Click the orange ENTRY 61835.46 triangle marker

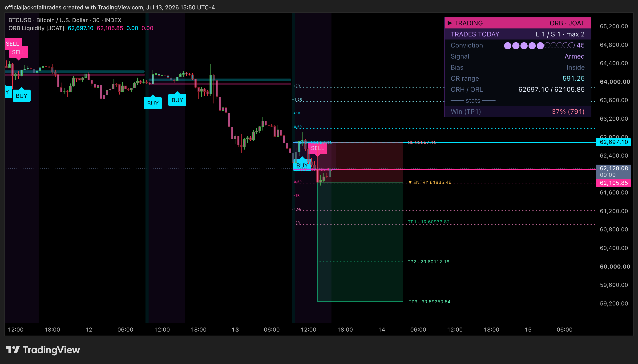tap(410, 182)
